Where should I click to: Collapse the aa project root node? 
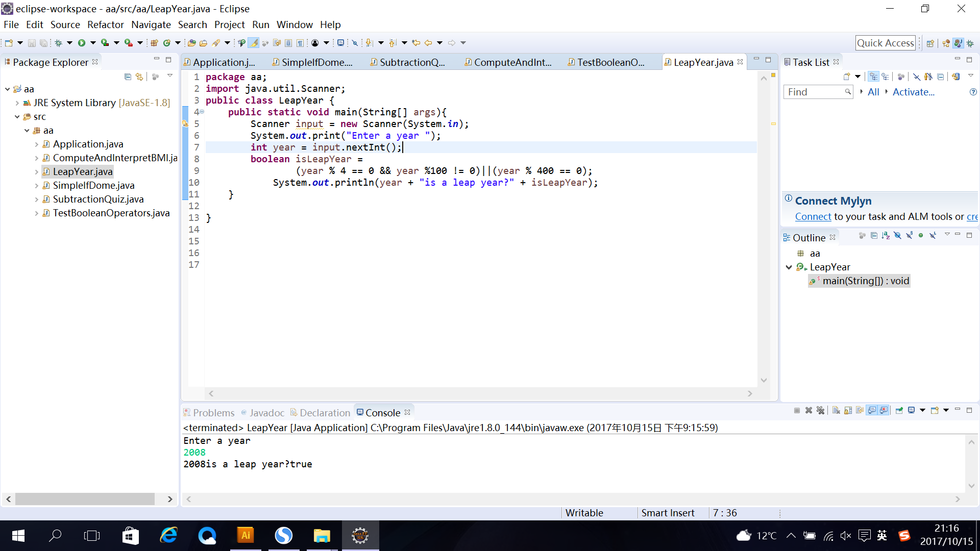coord(8,89)
